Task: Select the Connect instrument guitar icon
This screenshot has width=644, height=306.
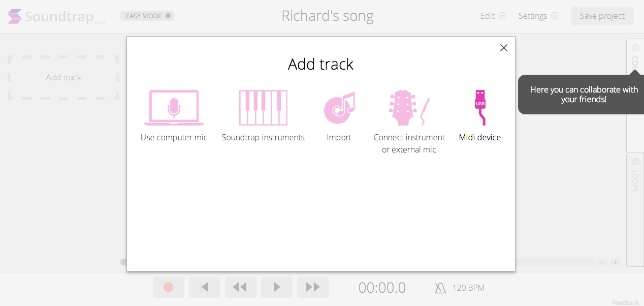Action: (x=409, y=108)
